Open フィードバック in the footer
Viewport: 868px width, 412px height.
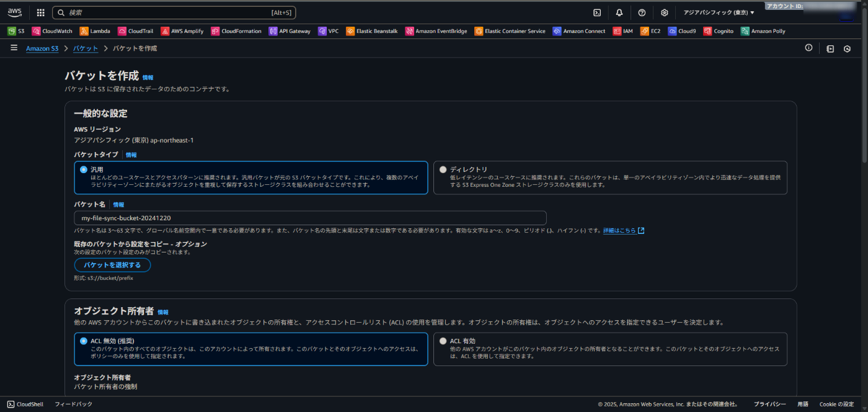[74, 404]
